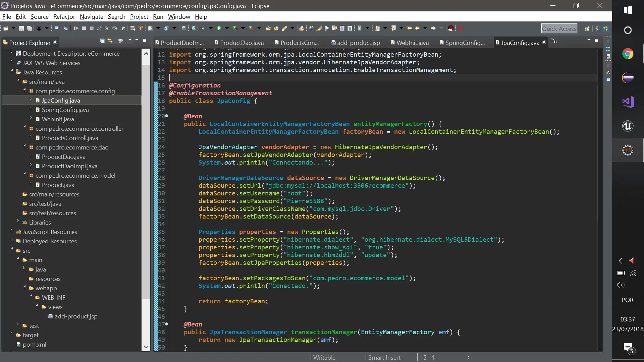This screenshot has height=362, width=644.
Task: Open the Refactor menu
Action: [x=64, y=17]
